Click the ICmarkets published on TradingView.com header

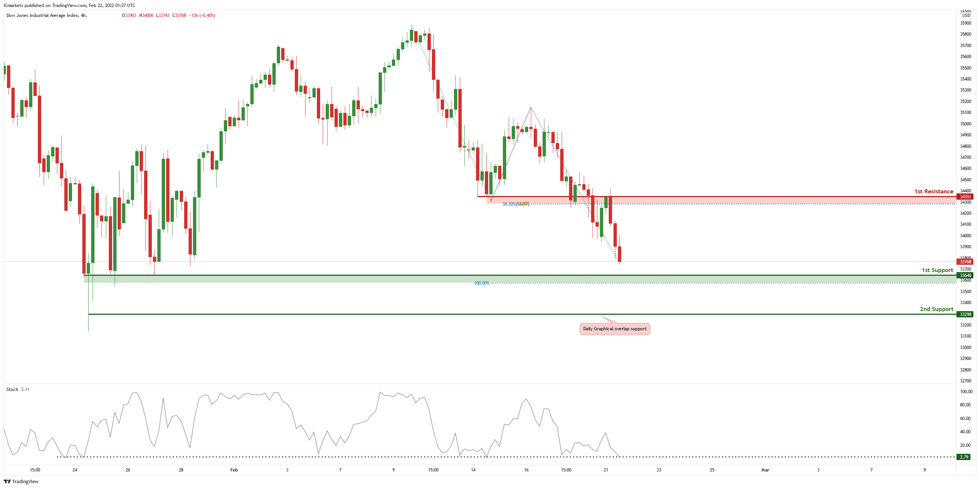[x=69, y=5]
